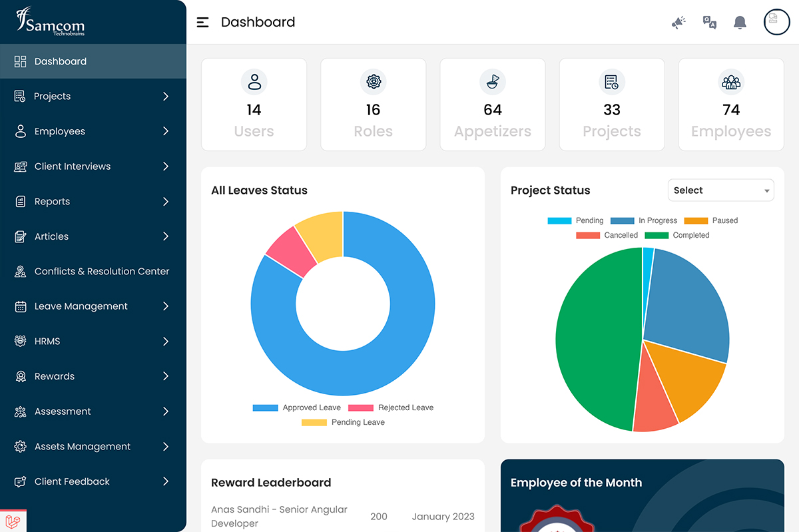
Task: Open the Conflicts & Resolution Center item
Action: click(x=93, y=272)
